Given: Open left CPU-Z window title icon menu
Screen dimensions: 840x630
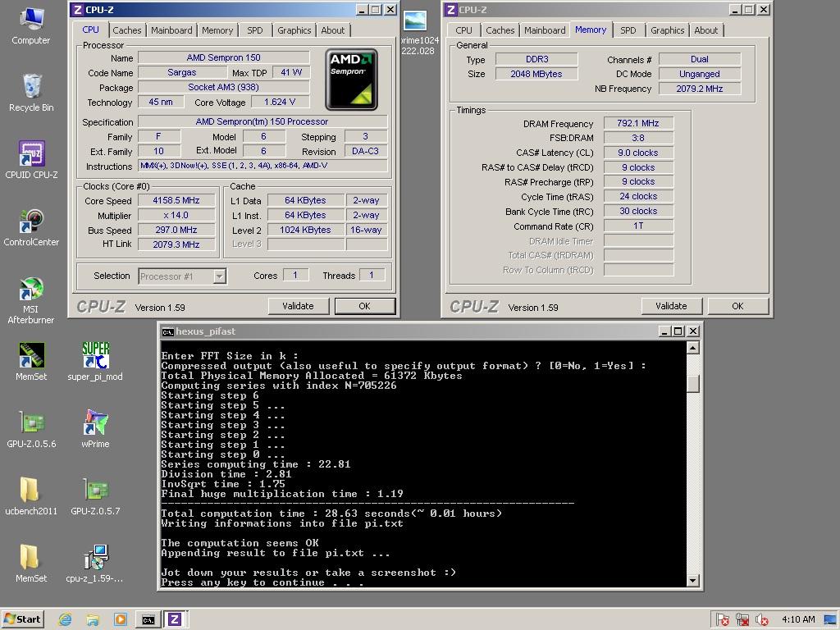Looking at the screenshot, I should 78,10.
